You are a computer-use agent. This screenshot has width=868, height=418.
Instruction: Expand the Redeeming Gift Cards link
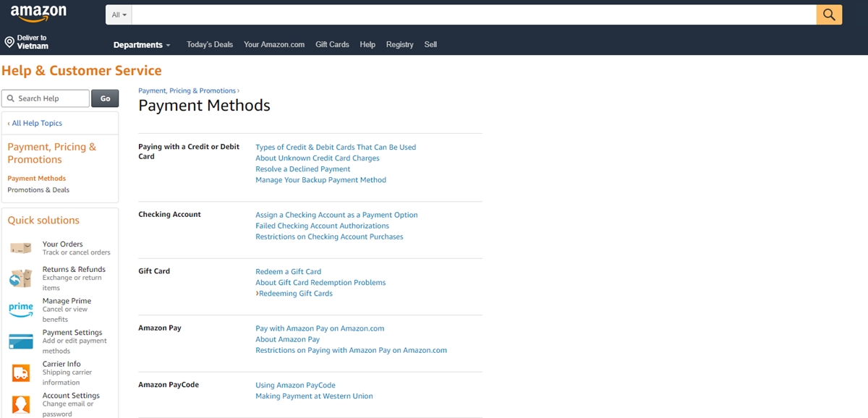tap(294, 293)
